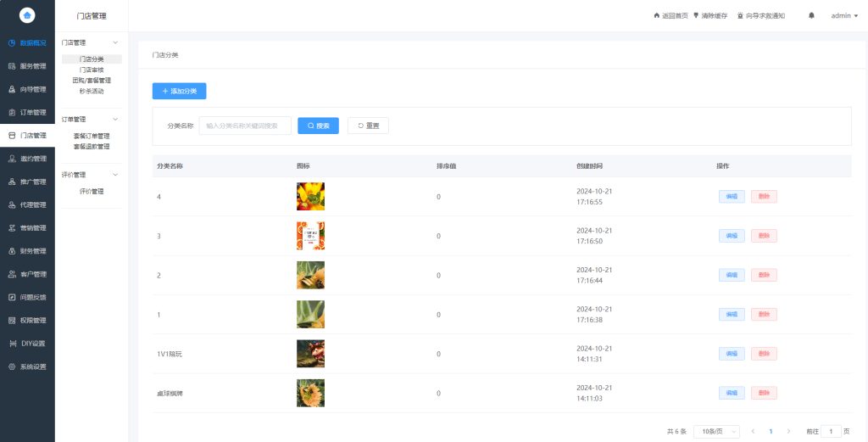Viewport: 868px width, 442px height.
Task: Click the thumbnail image for category 3
Action: coord(310,236)
